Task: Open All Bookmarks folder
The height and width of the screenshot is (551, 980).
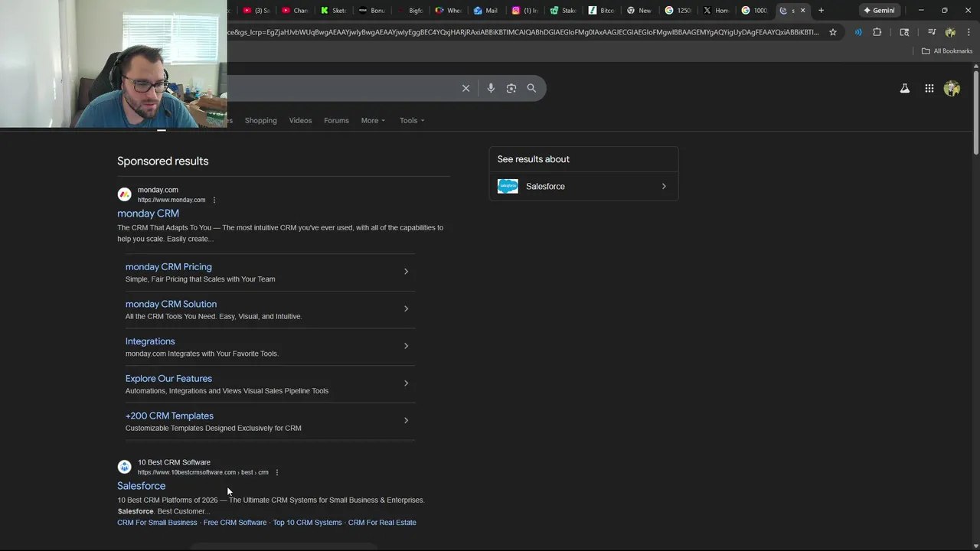Action: (x=947, y=51)
